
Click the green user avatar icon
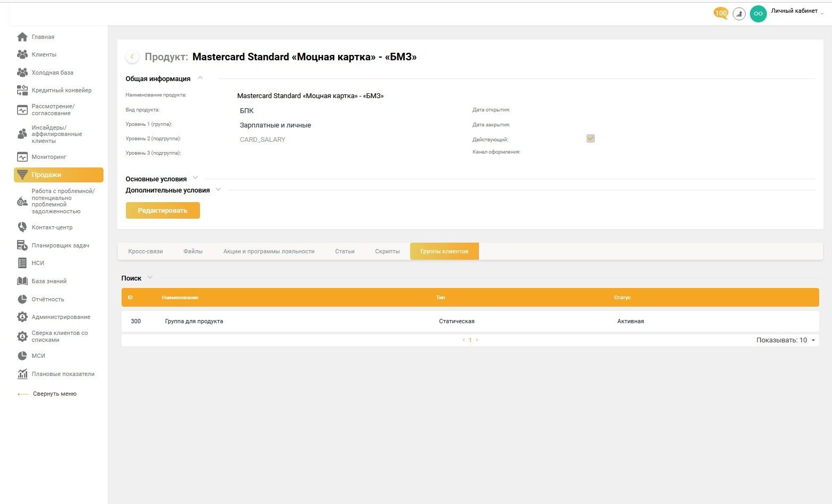[x=758, y=14]
